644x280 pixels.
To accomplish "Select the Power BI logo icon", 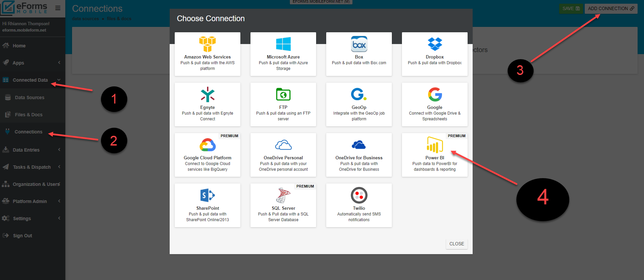I will [x=435, y=145].
